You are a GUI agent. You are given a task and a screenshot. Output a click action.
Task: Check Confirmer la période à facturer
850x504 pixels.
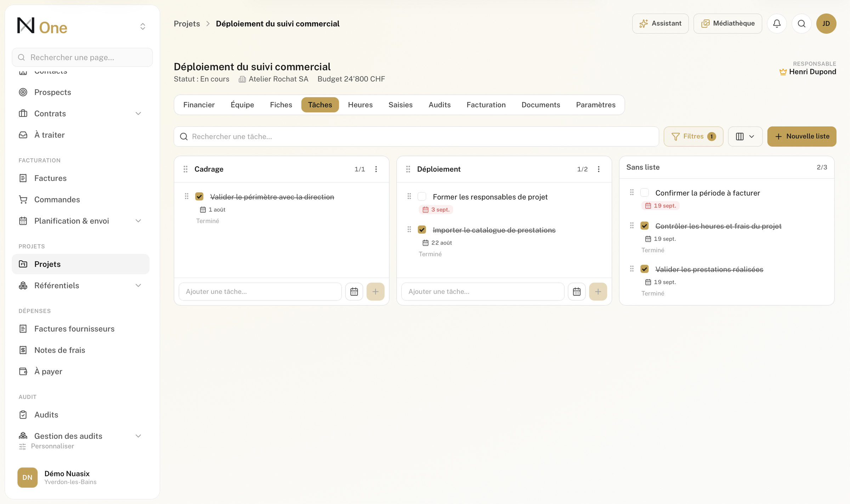pyautogui.click(x=645, y=193)
